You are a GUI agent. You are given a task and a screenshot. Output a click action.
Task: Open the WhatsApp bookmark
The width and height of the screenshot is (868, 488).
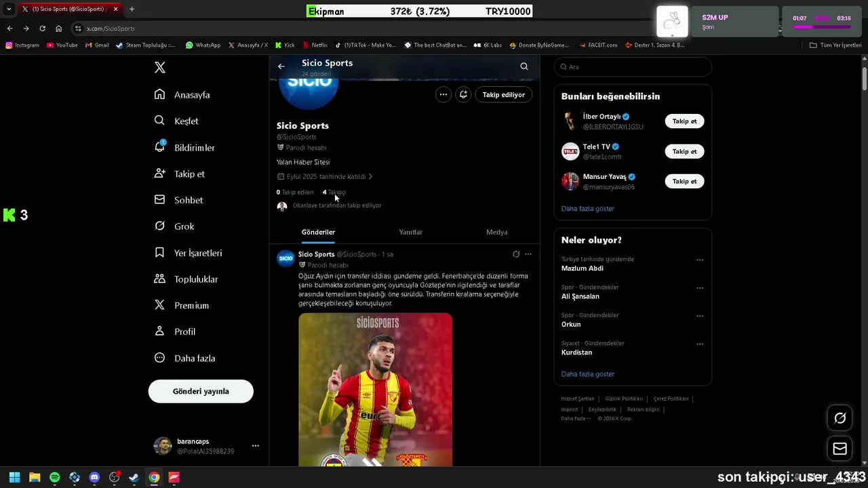[x=203, y=45]
